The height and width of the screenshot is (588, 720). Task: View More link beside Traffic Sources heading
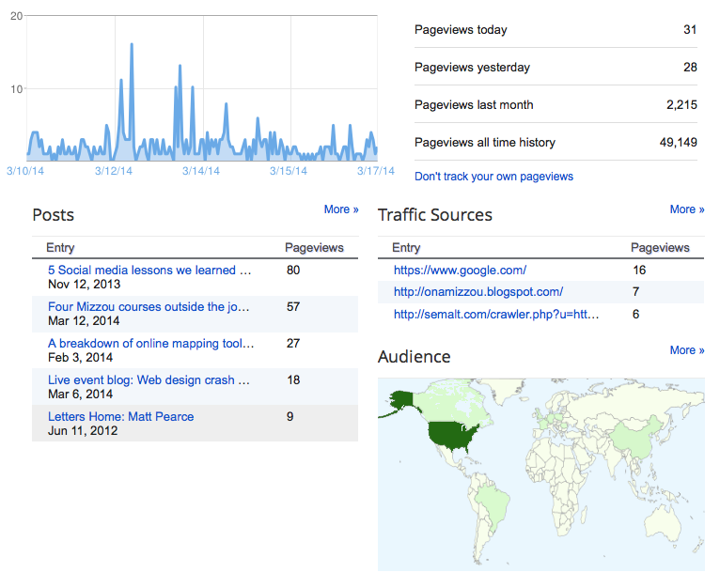click(687, 209)
